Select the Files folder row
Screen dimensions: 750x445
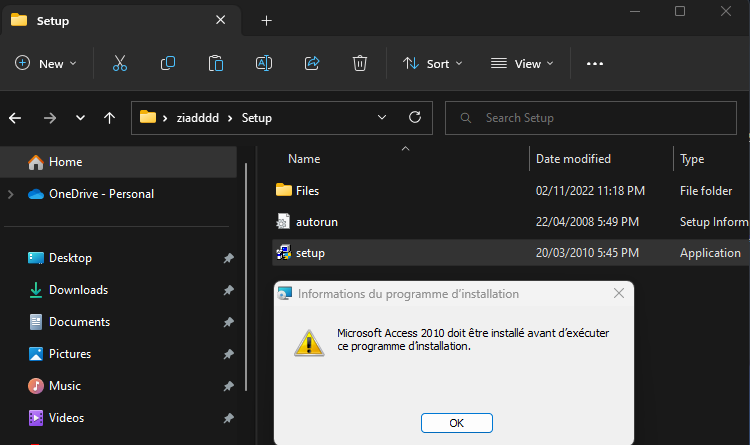coord(511,190)
